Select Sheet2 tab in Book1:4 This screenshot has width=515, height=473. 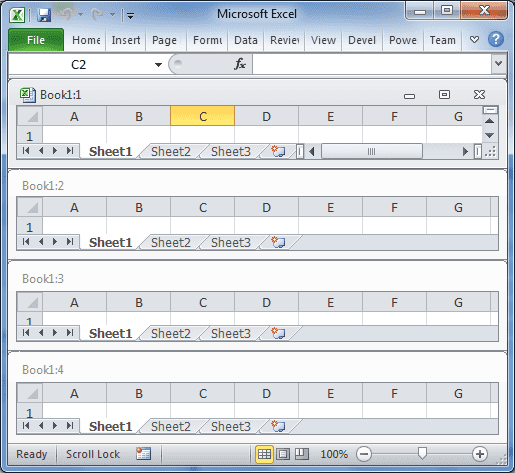click(x=171, y=427)
